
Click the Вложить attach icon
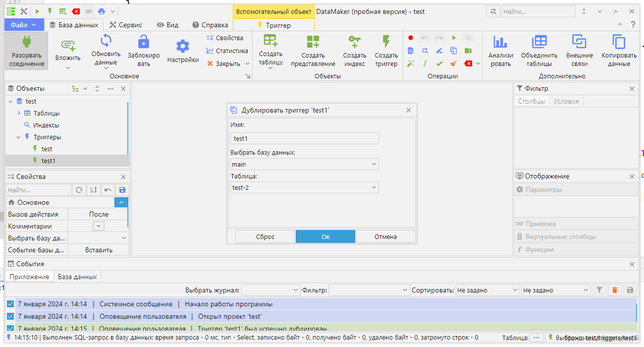[x=68, y=45]
